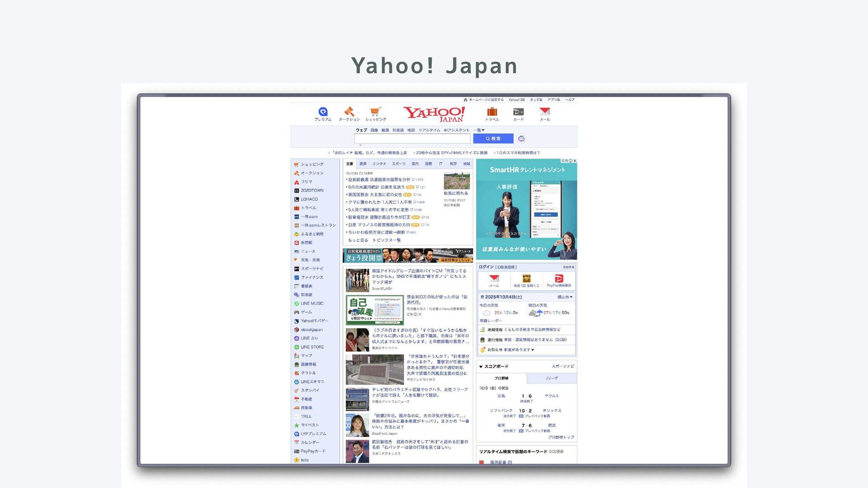Open the Shopping cart icon
The width and height of the screenshot is (868, 488).
(376, 112)
